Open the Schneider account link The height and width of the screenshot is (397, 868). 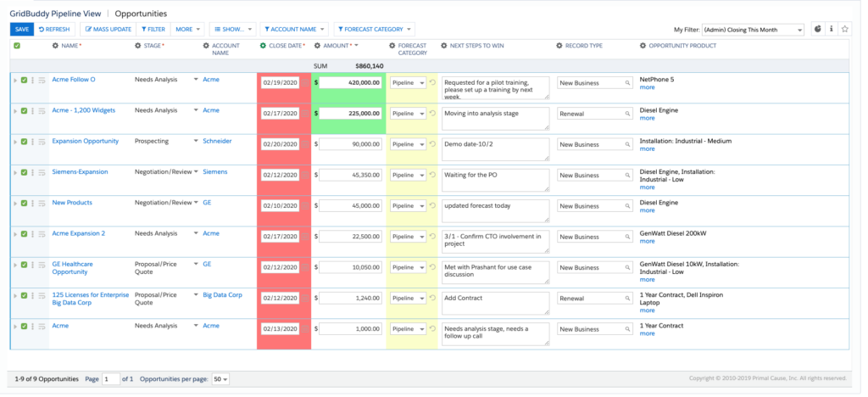pos(217,141)
